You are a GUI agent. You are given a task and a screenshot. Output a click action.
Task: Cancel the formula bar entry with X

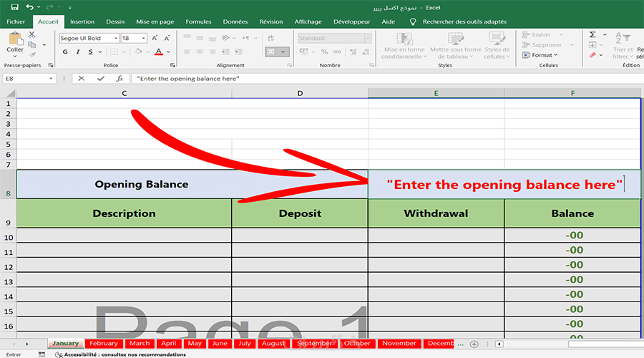tap(82, 79)
